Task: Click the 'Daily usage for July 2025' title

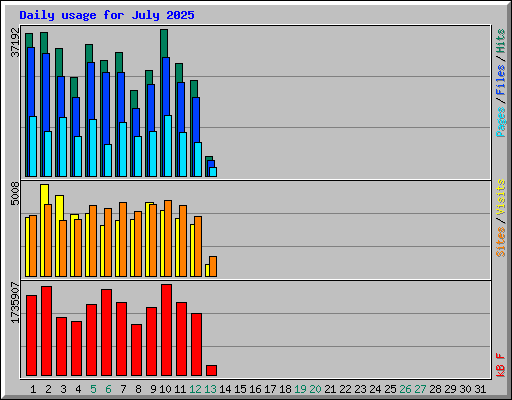Action: point(107,15)
